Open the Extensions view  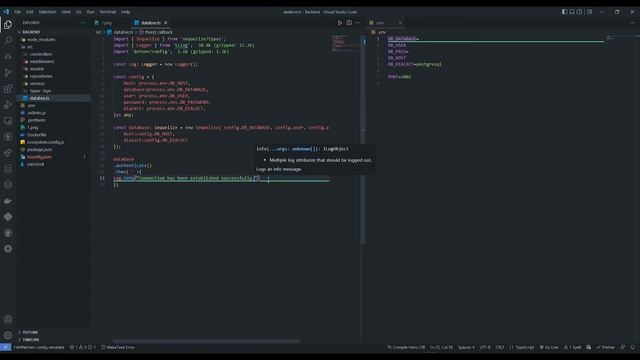(x=8, y=89)
